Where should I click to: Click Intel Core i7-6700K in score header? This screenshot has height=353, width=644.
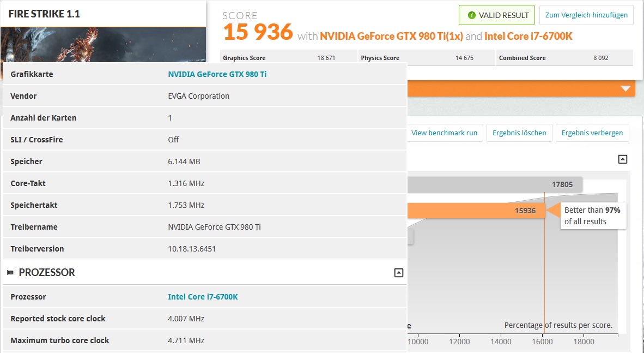point(528,36)
